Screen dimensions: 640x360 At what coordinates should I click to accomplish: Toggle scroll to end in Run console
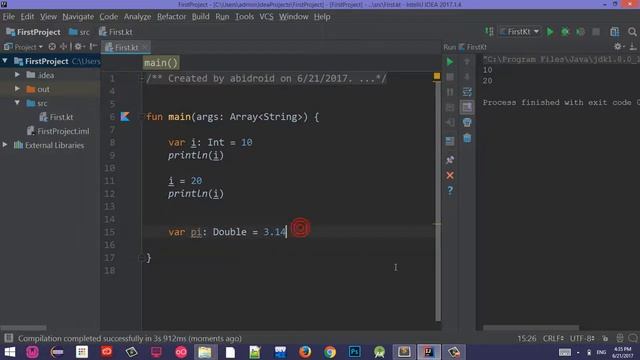click(467, 107)
